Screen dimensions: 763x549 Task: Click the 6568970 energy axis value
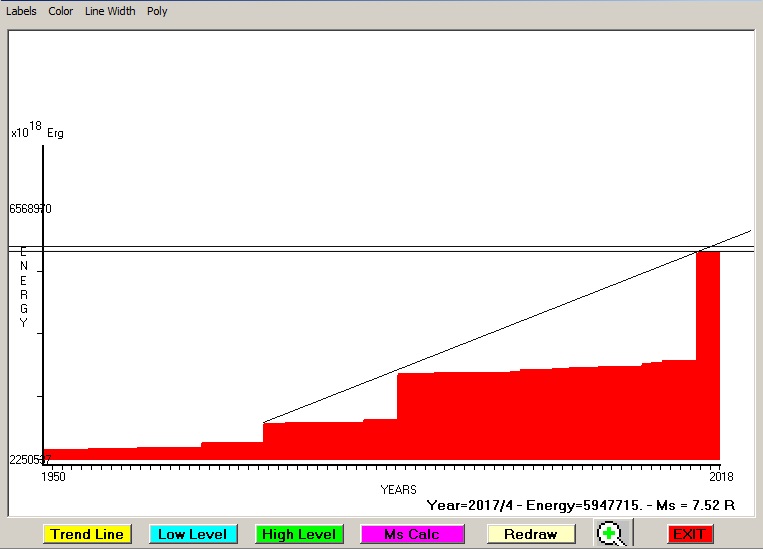click(x=30, y=209)
